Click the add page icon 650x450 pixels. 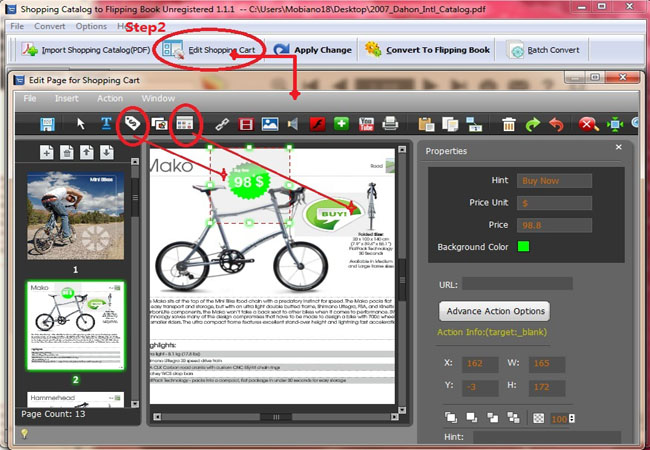[46, 152]
